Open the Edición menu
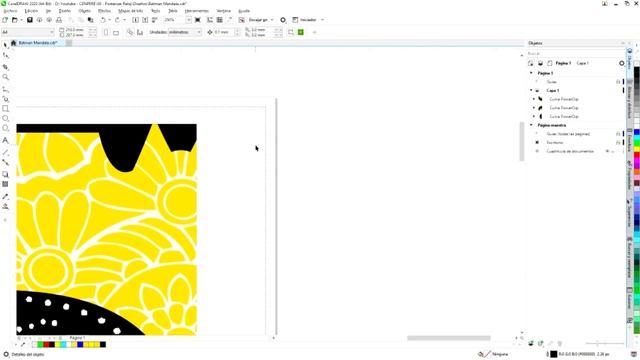 31,11
